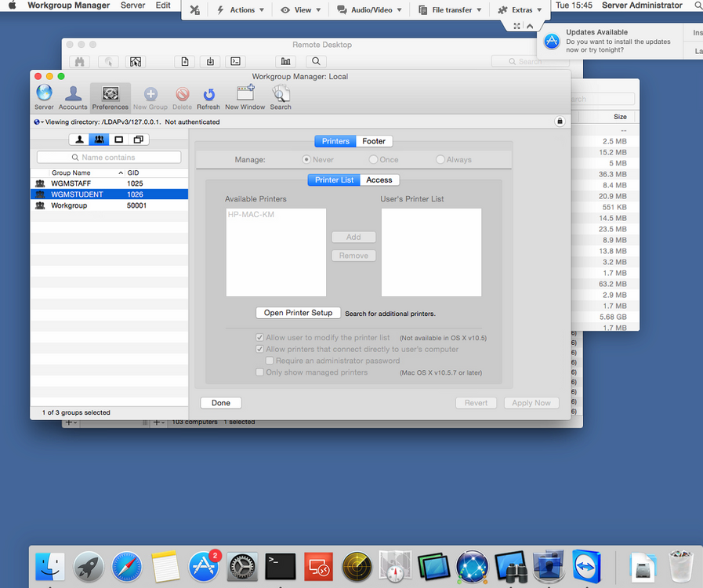Open Terminal from the Dock
Screen dimensions: 703x588
281,567
